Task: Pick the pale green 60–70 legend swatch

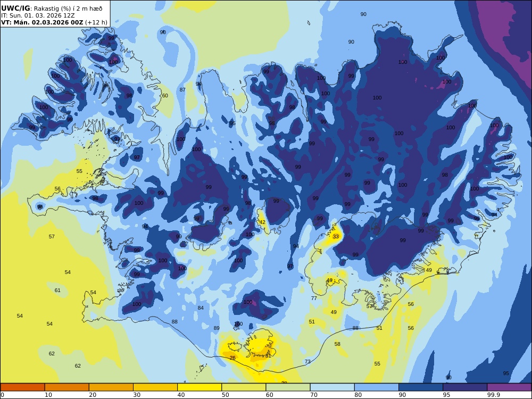Action: pos(288,387)
